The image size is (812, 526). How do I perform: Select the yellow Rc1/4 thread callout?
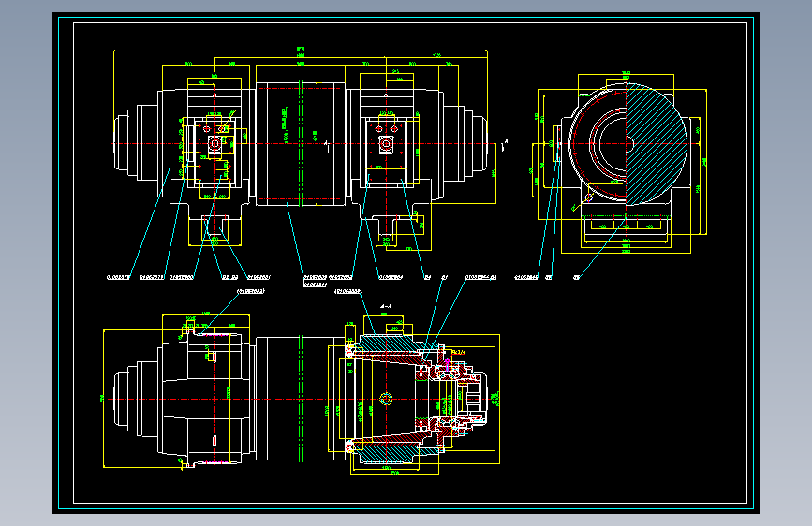click(459, 353)
